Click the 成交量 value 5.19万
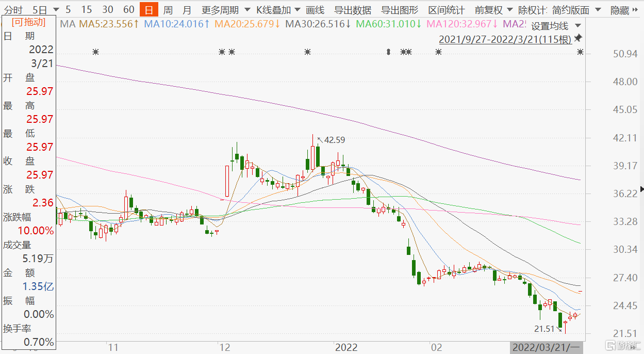 (x=38, y=259)
